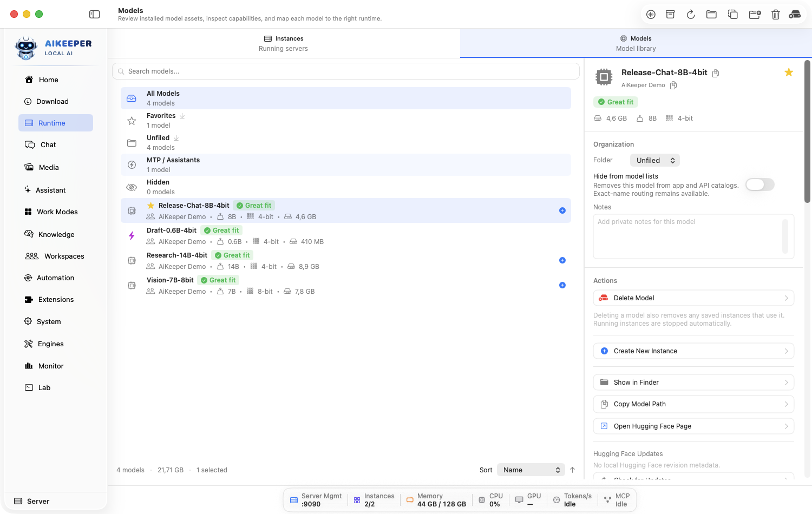Select the Favorites category
The image size is (812, 514).
[x=346, y=121]
